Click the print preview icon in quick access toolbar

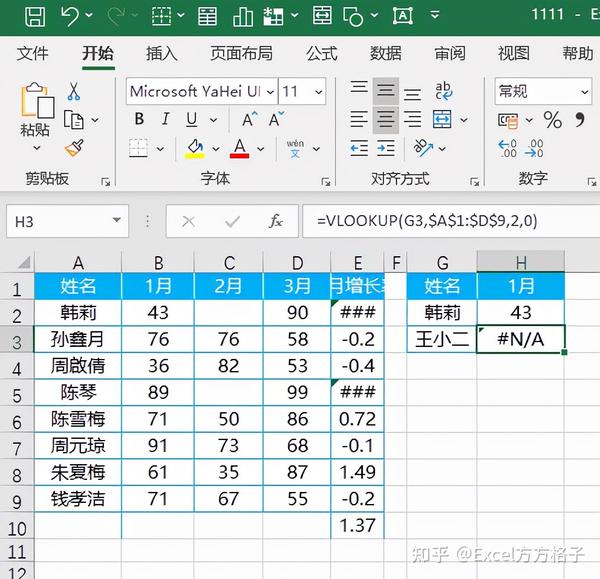click(x=322, y=15)
